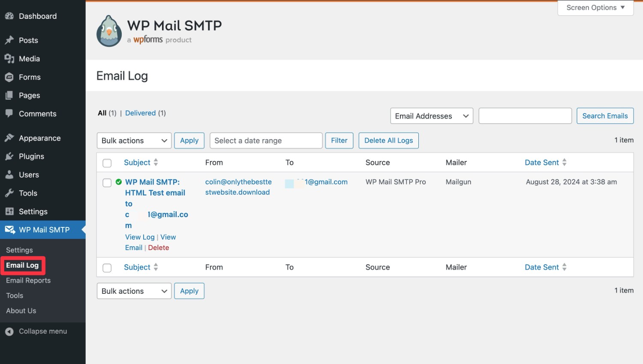The image size is (643, 364).
Task: Click the Users person icon
Action: (x=9, y=175)
